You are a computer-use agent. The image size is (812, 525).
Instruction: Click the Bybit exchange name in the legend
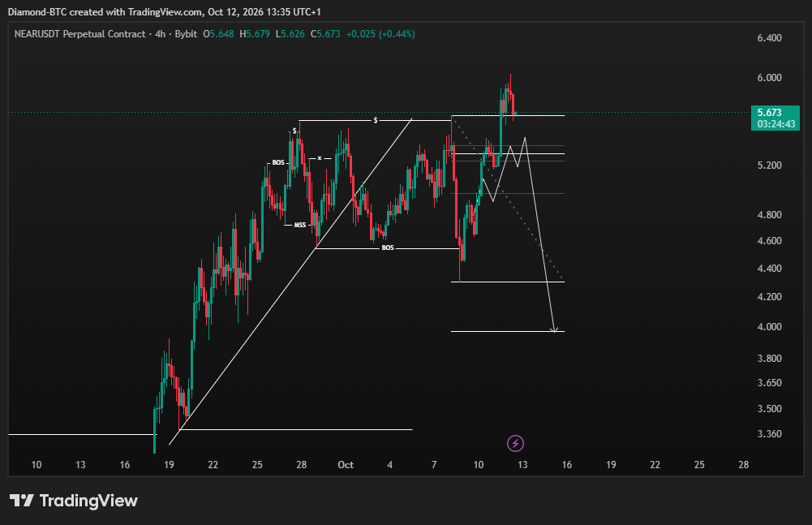coord(186,34)
